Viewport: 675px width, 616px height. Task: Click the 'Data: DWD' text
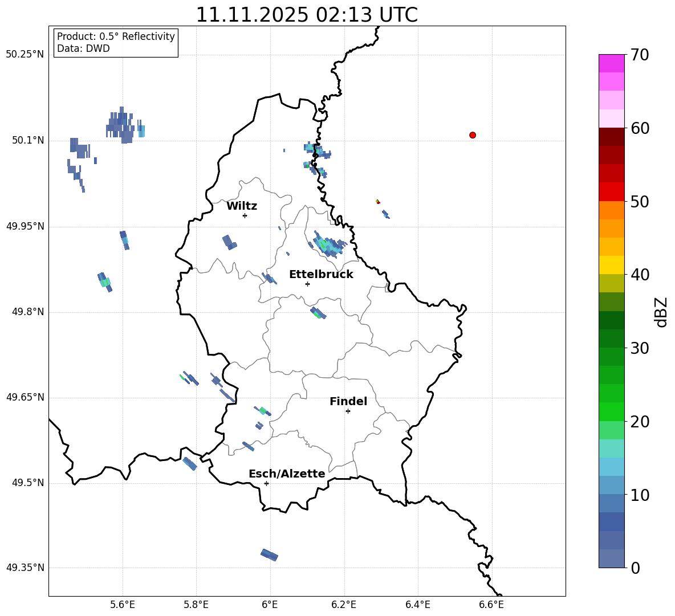click(x=83, y=48)
